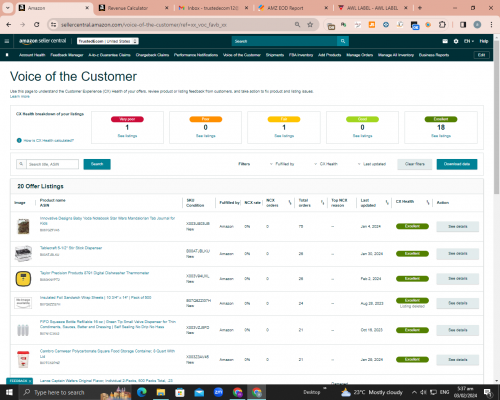Open Manage Orders in navigation bar

coord(359,55)
